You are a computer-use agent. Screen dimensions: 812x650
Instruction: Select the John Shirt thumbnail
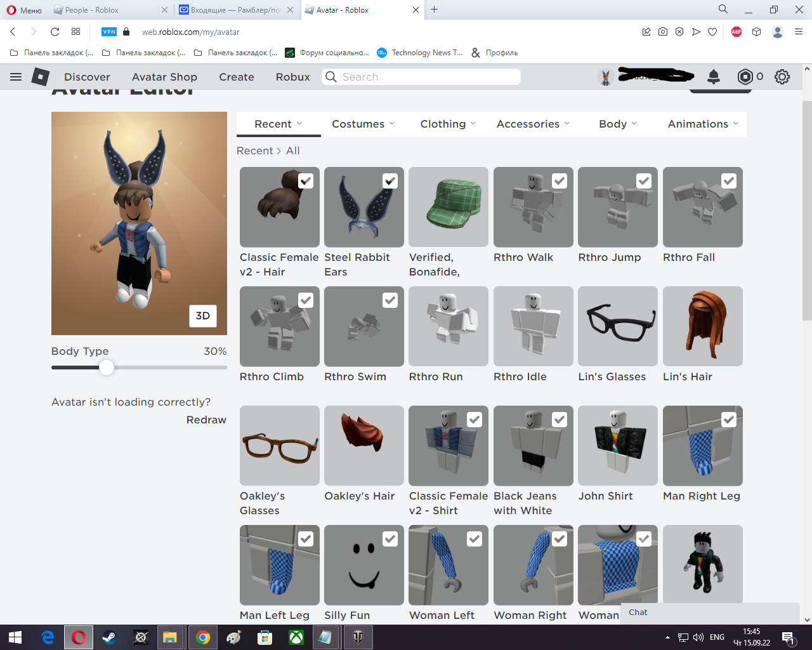(x=618, y=446)
